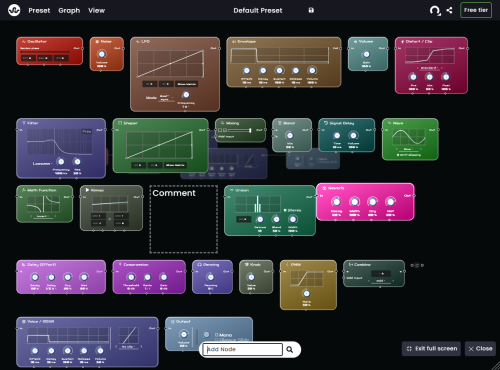Click Show Matrix in the LFO node
Viewport: 500px width, 370px height.
(187, 84)
